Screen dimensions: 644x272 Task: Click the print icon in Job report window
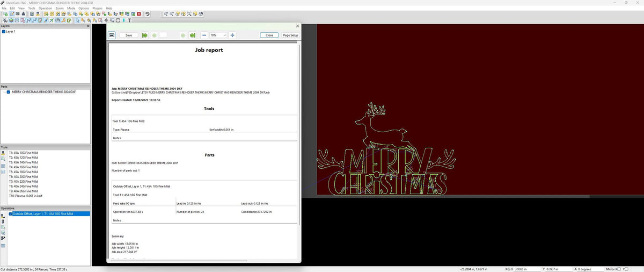point(112,35)
